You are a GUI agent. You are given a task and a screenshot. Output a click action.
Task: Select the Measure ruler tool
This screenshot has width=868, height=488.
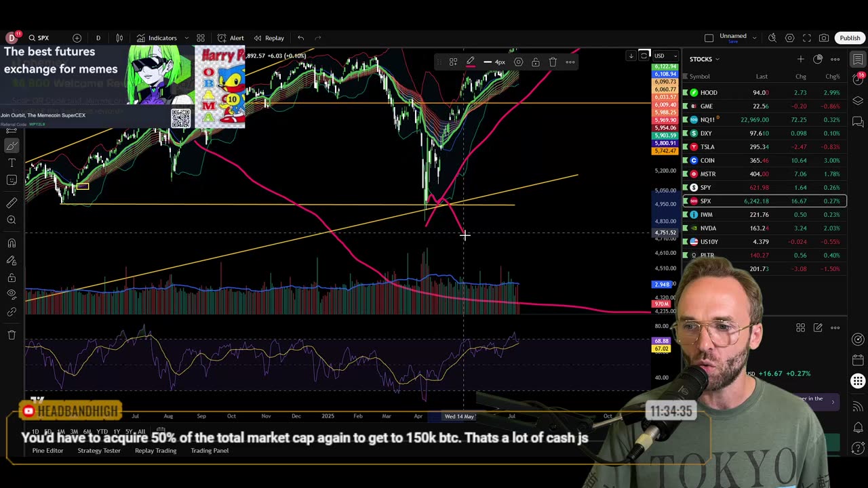pyautogui.click(x=12, y=203)
